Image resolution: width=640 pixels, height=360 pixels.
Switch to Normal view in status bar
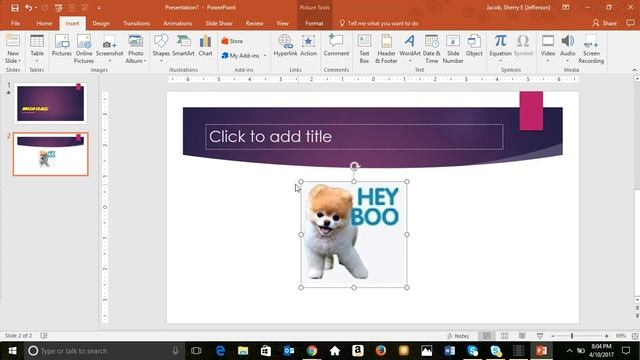pos(487,336)
